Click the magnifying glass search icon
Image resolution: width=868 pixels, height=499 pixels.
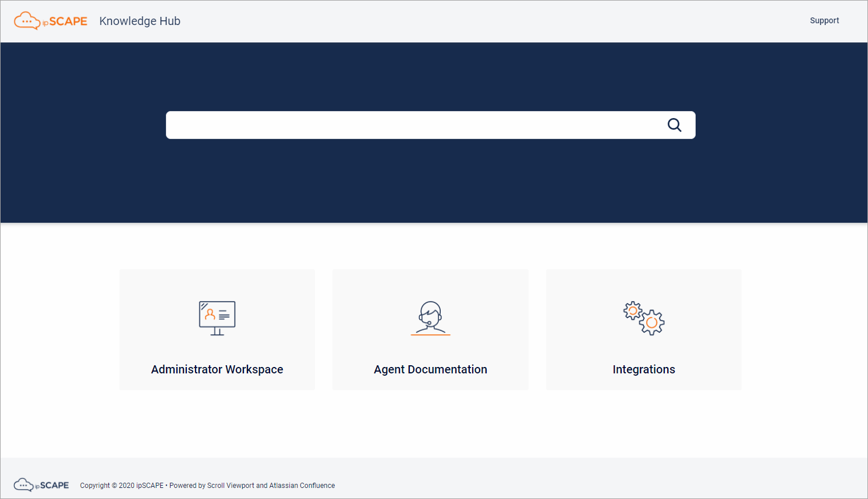674,125
